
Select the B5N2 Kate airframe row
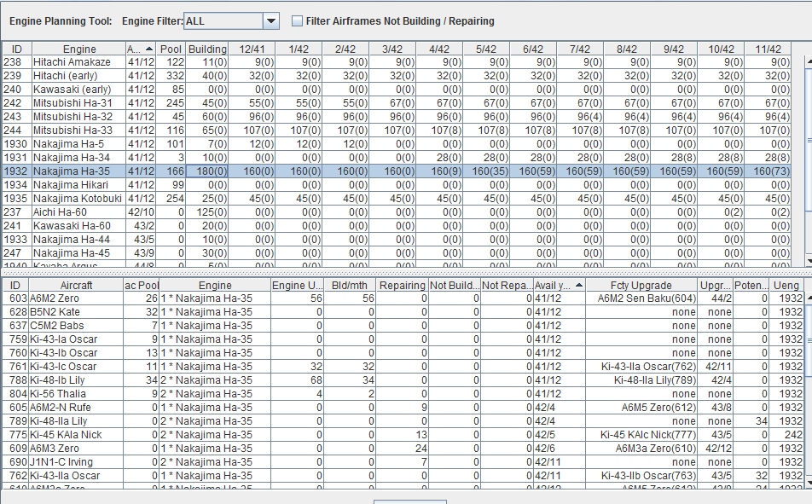point(403,312)
